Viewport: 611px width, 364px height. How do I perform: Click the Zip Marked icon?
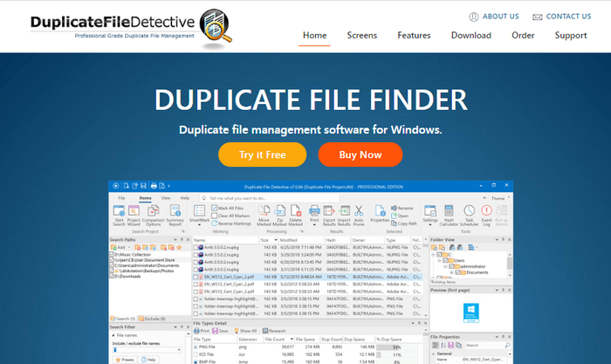coord(279,215)
